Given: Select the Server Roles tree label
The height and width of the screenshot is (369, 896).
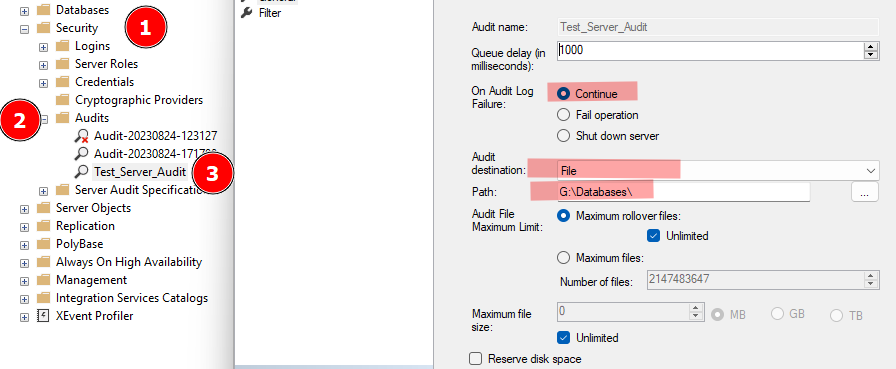Looking at the screenshot, I should [x=106, y=64].
